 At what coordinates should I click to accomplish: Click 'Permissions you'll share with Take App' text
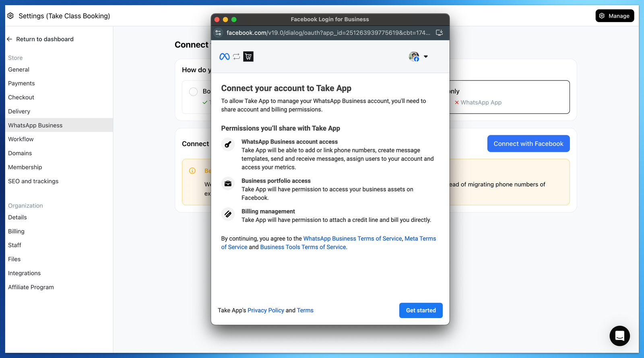281,128
